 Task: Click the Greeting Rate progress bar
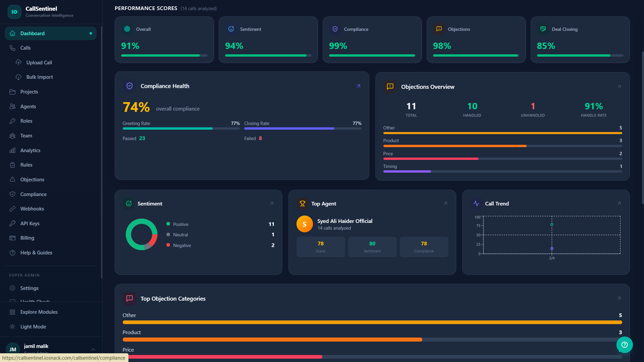click(x=181, y=128)
